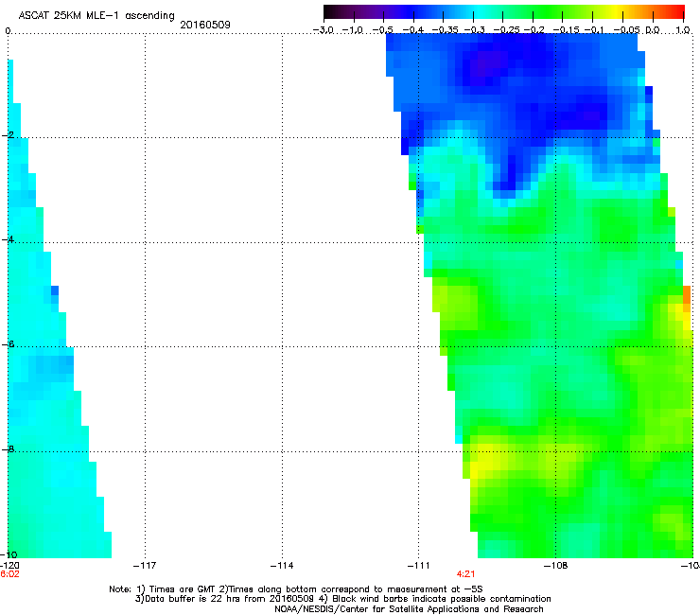The width and height of the screenshot is (700, 615).
Task: Click the longitude label -120
Action: [9, 566]
